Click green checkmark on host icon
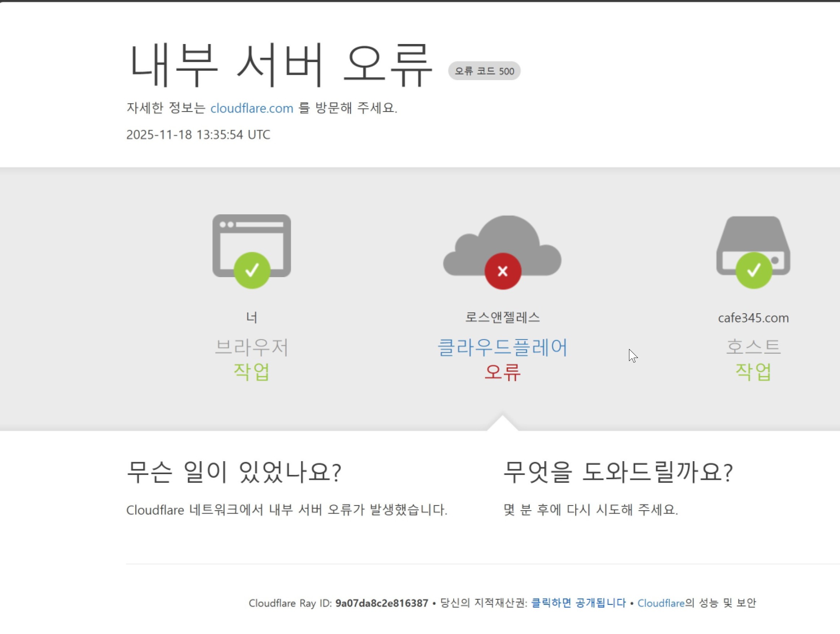Image resolution: width=840 pixels, height=634 pixels. click(x=754, y=271)
